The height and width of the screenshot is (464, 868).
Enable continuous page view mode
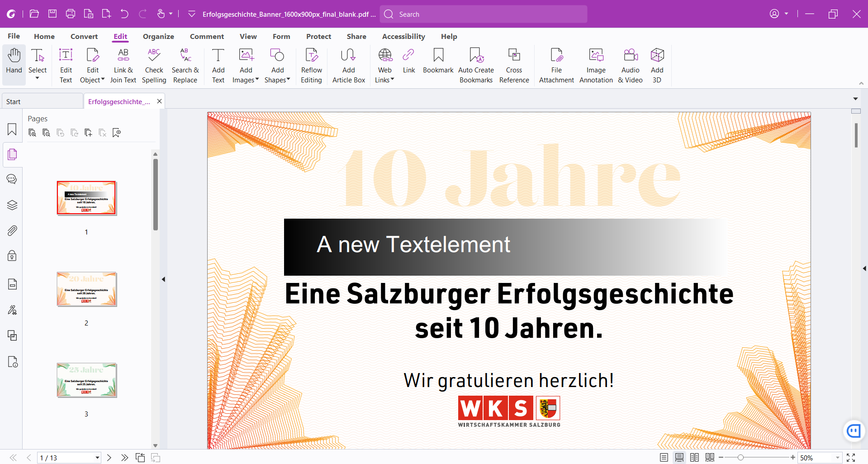tap(679, 458)
